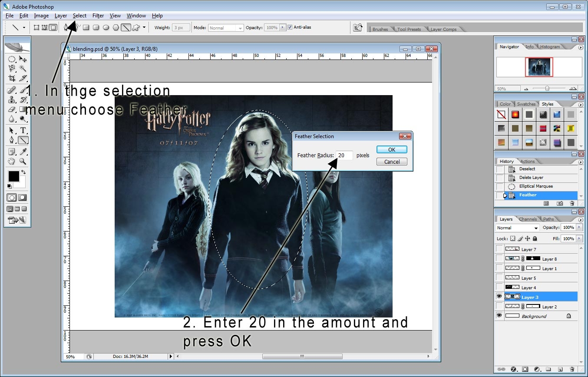The width and height of the screenshot is (588, 377).
Task: Switch to the Channels tab
Action: pos(528,219)
